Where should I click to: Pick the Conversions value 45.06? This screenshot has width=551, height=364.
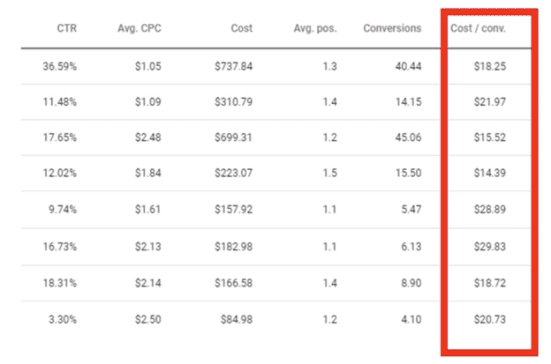click(408, 137)
